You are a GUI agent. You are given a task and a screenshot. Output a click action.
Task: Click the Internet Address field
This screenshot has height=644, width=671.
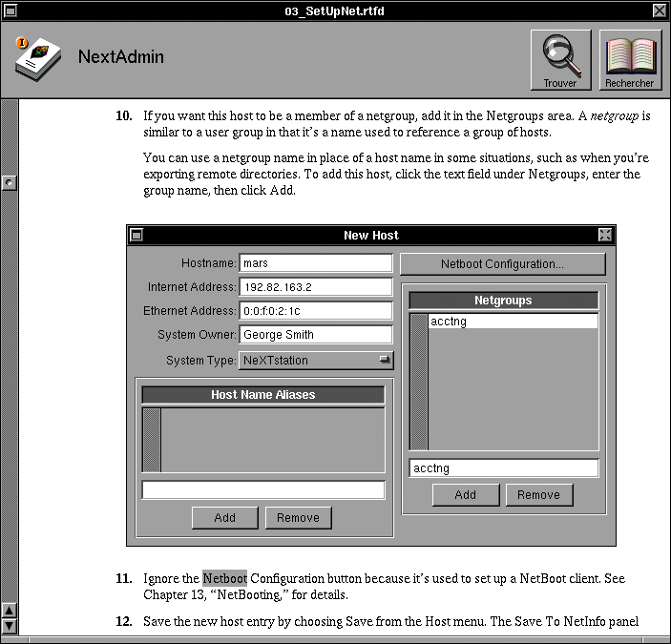pos(316,287)
